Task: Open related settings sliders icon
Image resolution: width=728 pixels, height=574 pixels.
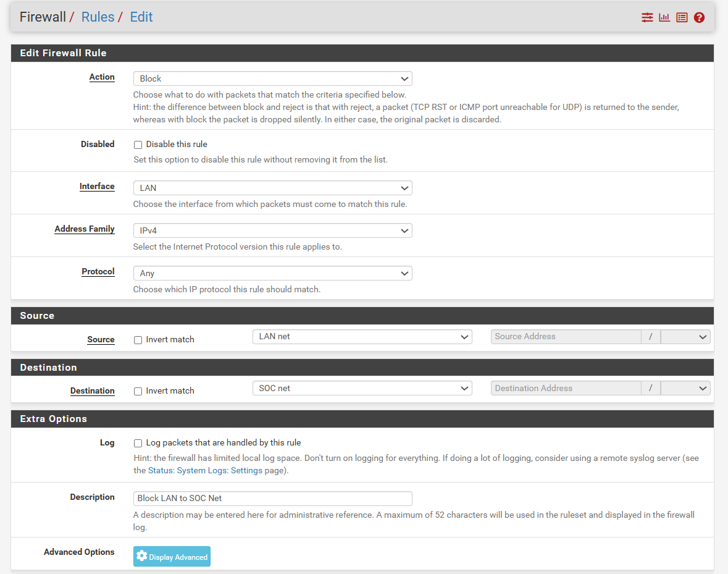Action: (647, 17)
